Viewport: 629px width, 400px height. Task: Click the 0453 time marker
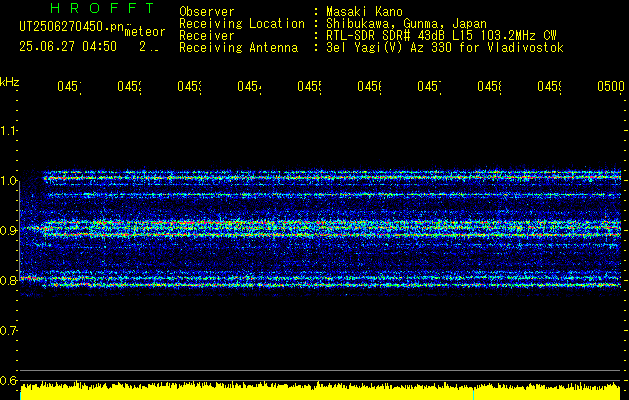coord(189,86)
